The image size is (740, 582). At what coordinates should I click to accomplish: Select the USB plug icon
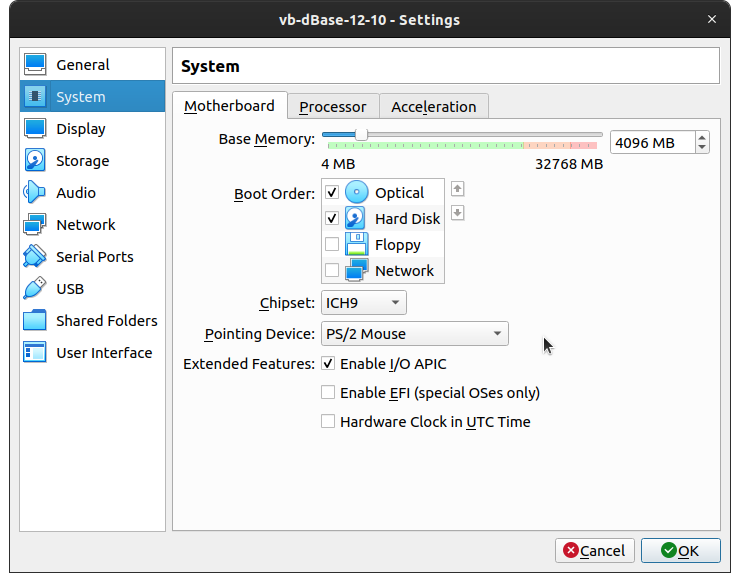click(35, 289)
